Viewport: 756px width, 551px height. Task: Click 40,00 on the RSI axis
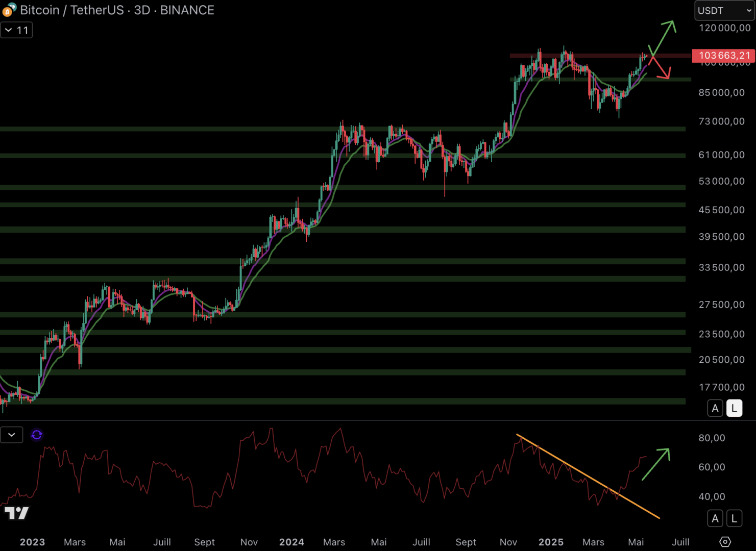tap(712, 496)
